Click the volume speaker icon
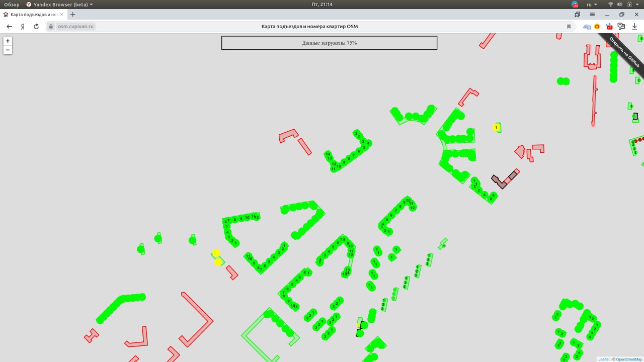The height and width of the screenshot is (362, 644). coord(620,4)
